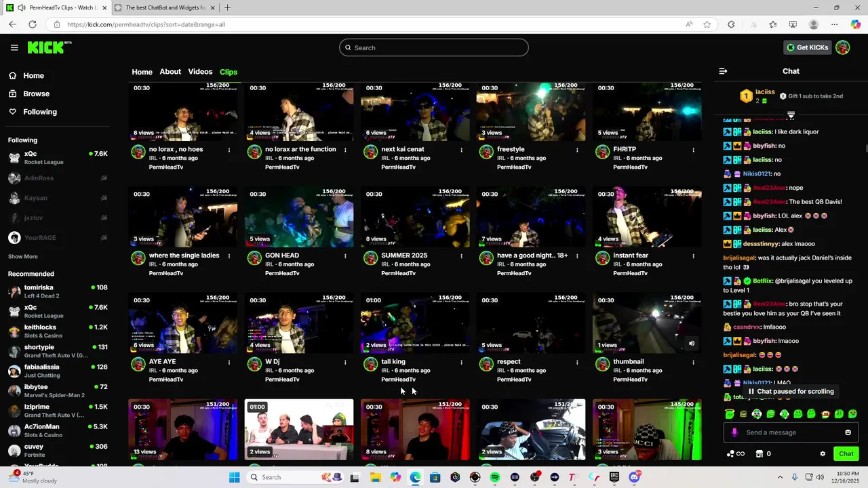This screenshot has width=868, height=488.
Task: Click the green Chat send button
Action: [846, 454]
